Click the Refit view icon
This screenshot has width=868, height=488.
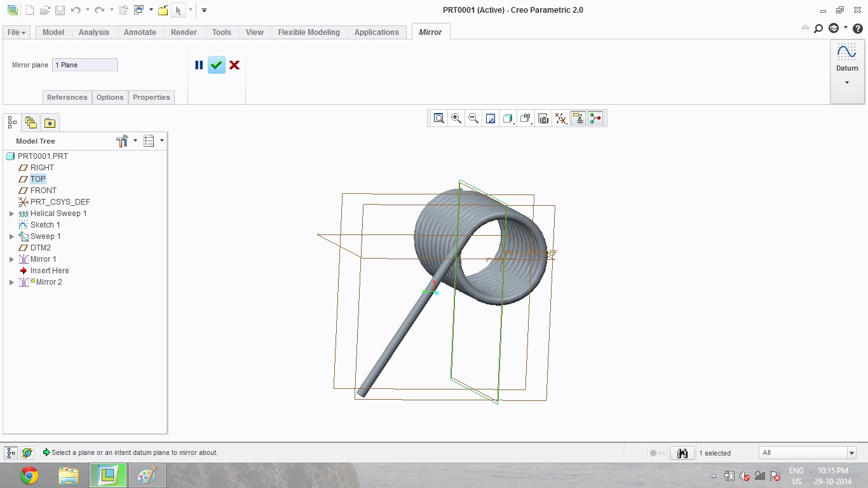(438, 118)
